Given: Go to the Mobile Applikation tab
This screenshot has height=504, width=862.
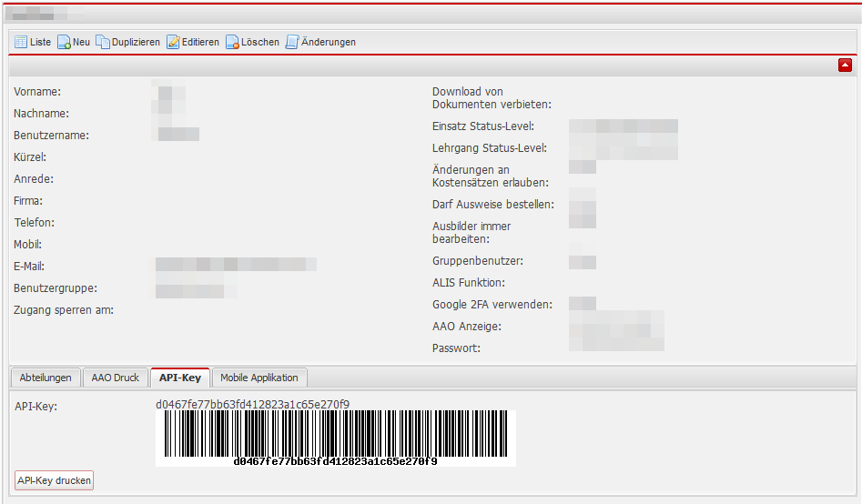Looking at the screenshot, I should pyautogui.click(x=259, y=378).
